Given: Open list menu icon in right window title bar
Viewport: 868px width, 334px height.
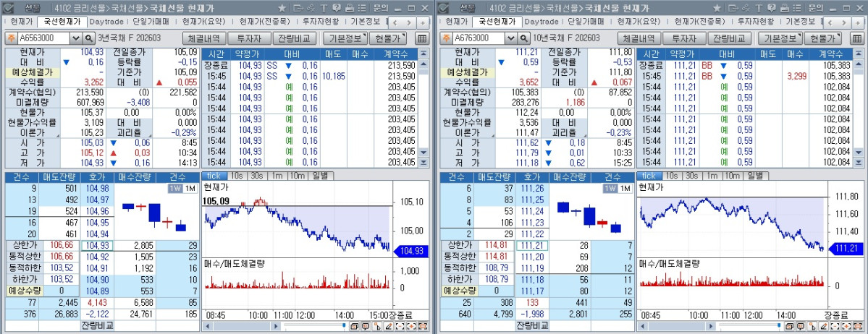Looking at the screenshot, I should coord(796,8).
